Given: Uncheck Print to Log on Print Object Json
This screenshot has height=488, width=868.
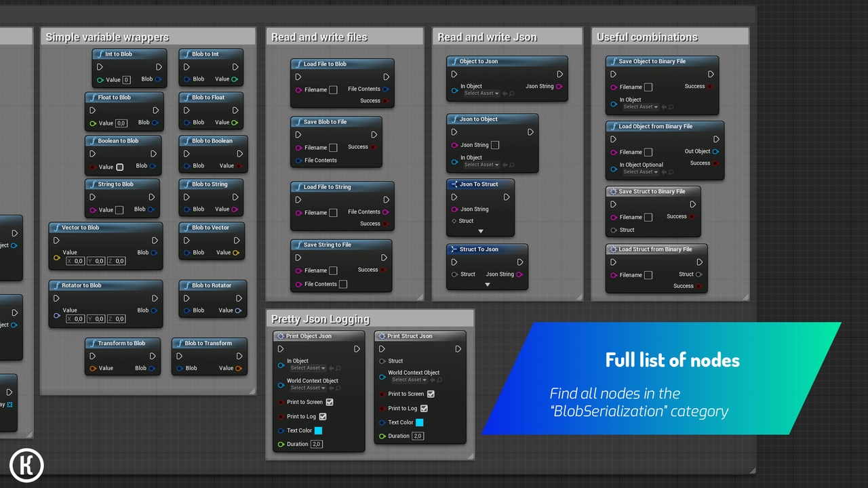Looking at the screenshot, I should coord(323,416).
